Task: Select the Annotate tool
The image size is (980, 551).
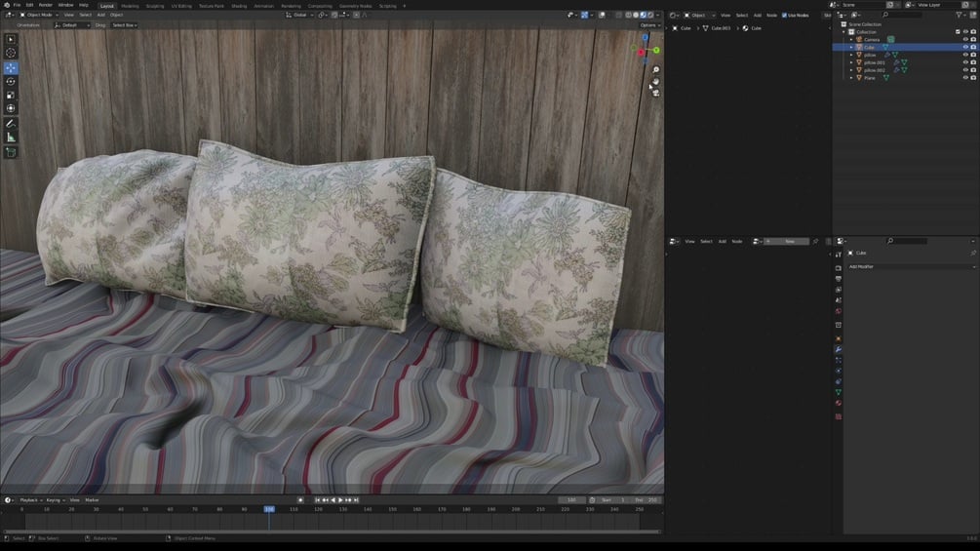Action: [x=11, y=124]
